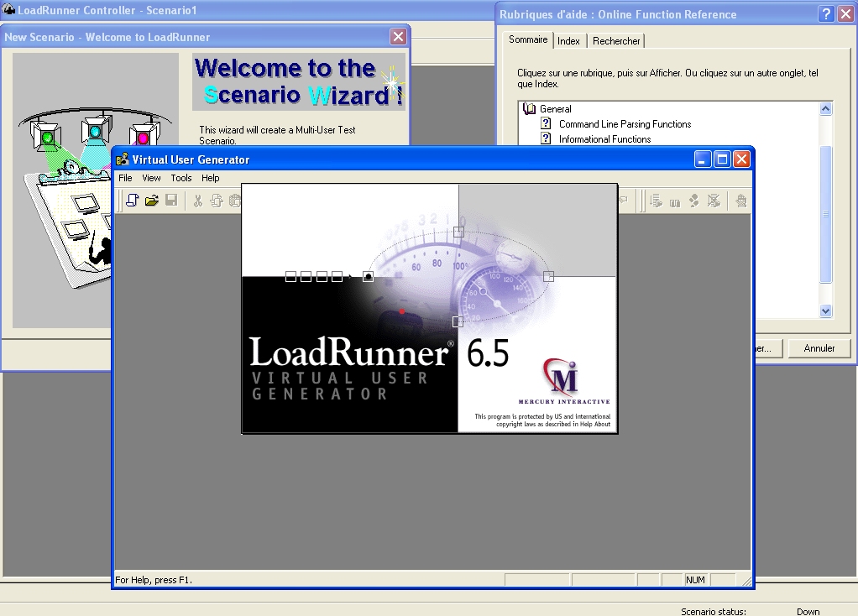Click the question-mark icon beside Informational Functions

coord(546,138)
